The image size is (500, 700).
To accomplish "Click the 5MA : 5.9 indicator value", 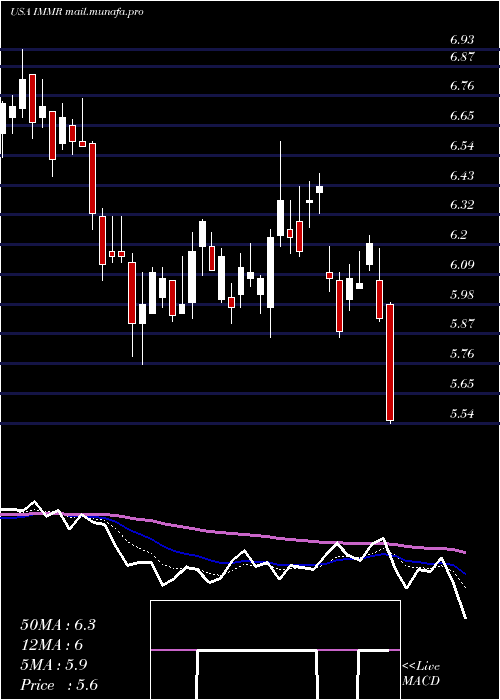I will [x=54, y=664].
